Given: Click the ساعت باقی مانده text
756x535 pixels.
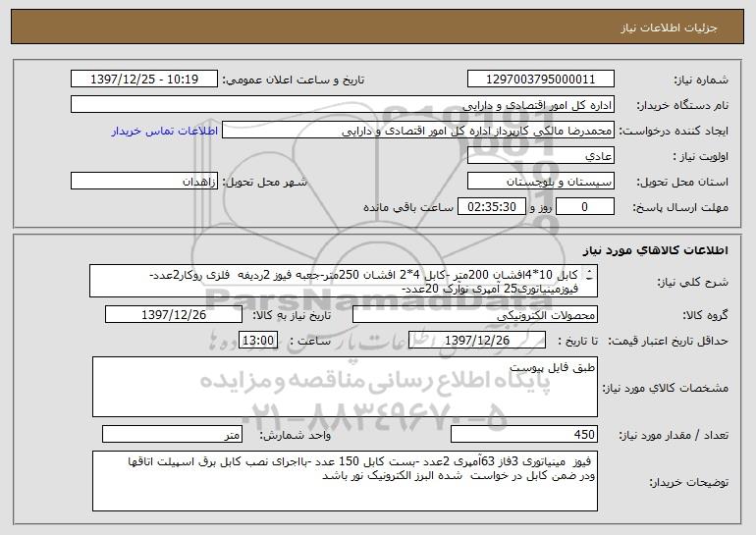Looking at the screenshot, I should tap(408, 207).
